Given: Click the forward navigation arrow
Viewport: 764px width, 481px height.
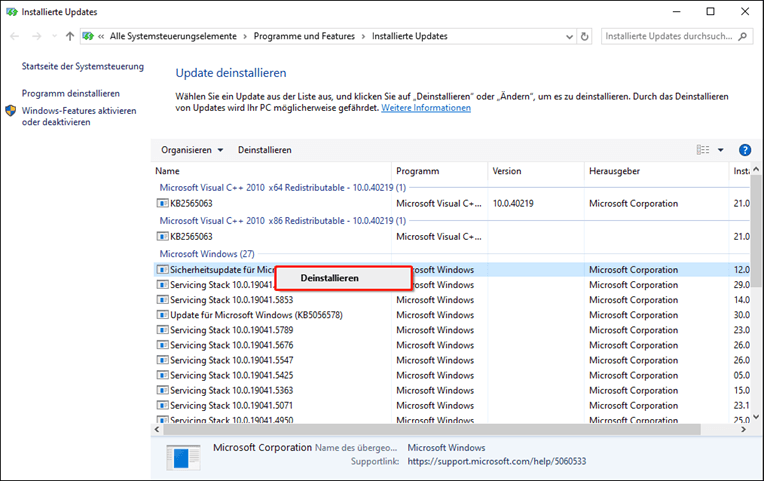Looking at the screenshot, I should [37, 36].
